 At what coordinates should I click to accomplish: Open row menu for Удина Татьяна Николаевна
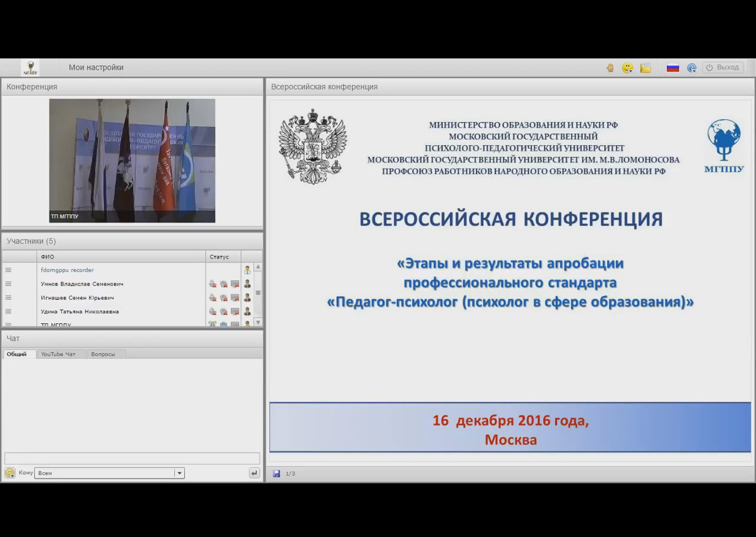(x=8, y=311)
